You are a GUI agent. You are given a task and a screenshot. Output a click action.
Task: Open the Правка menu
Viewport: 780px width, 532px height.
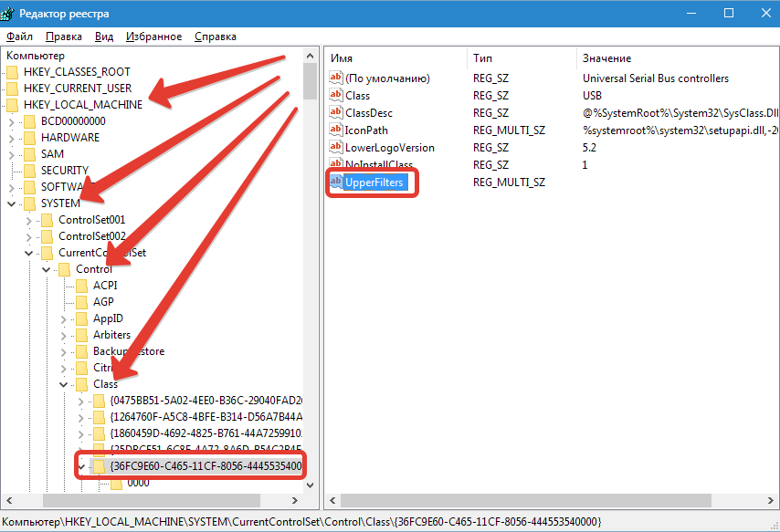pos(64,37)
